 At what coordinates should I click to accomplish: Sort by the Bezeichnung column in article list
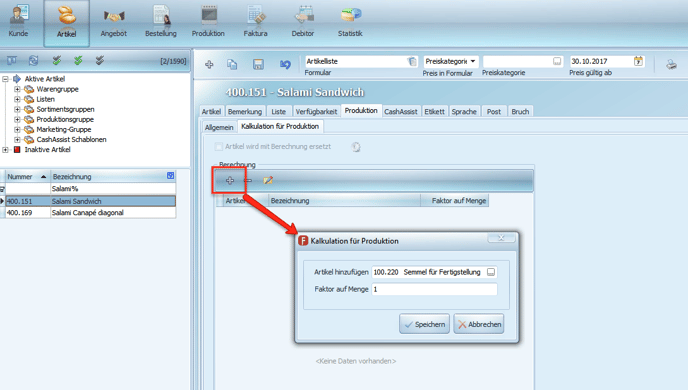click(113, 176)
